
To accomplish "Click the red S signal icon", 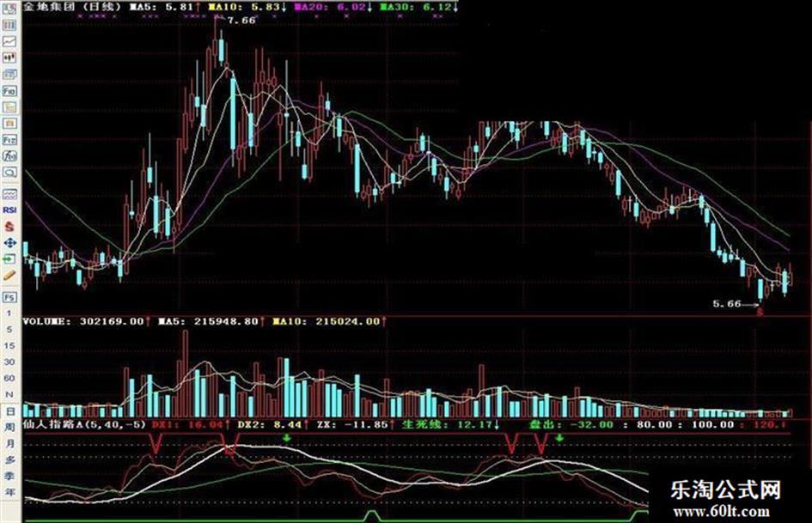I will 9,226.
